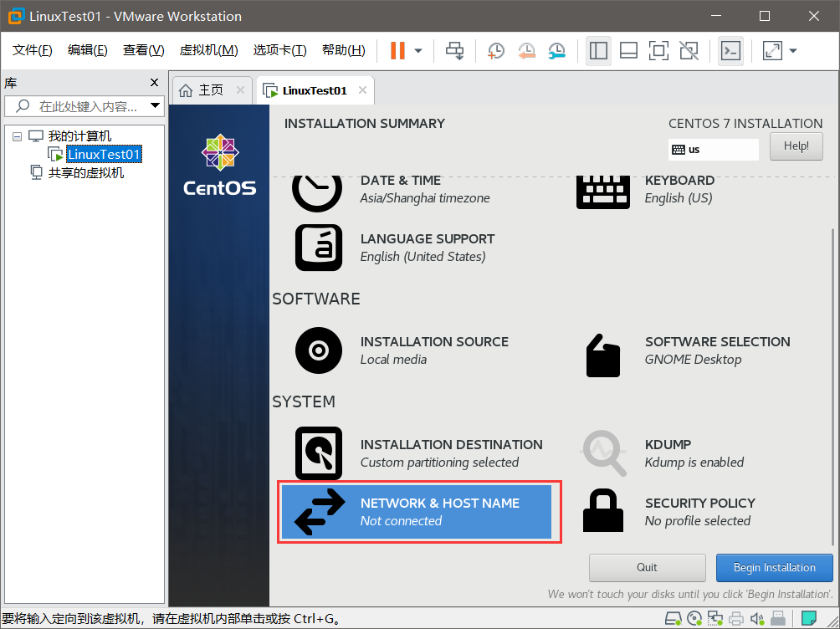Open Kdump magnifier icon

pyautogui.click(x=603, y=453)
